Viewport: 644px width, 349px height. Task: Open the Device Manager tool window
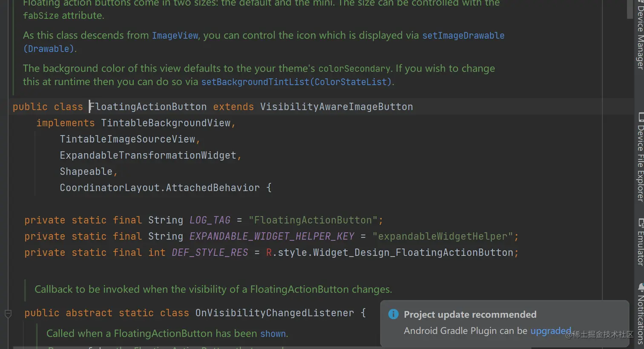pyautogui.click(x=640, y=36)
